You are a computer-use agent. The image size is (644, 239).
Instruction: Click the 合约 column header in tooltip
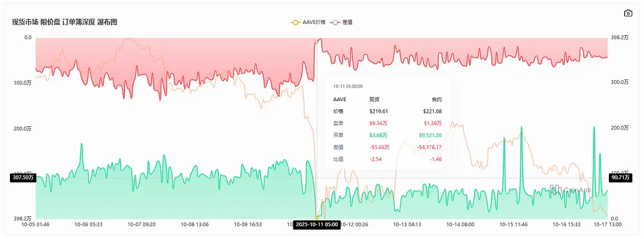[436, 99]
